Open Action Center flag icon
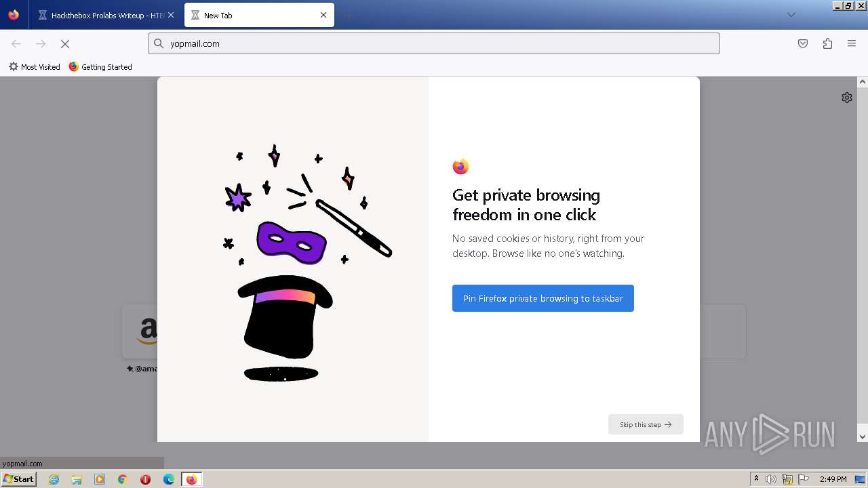Image resolution: width=868 pixels, height=488 pixels. click(804, 479)
